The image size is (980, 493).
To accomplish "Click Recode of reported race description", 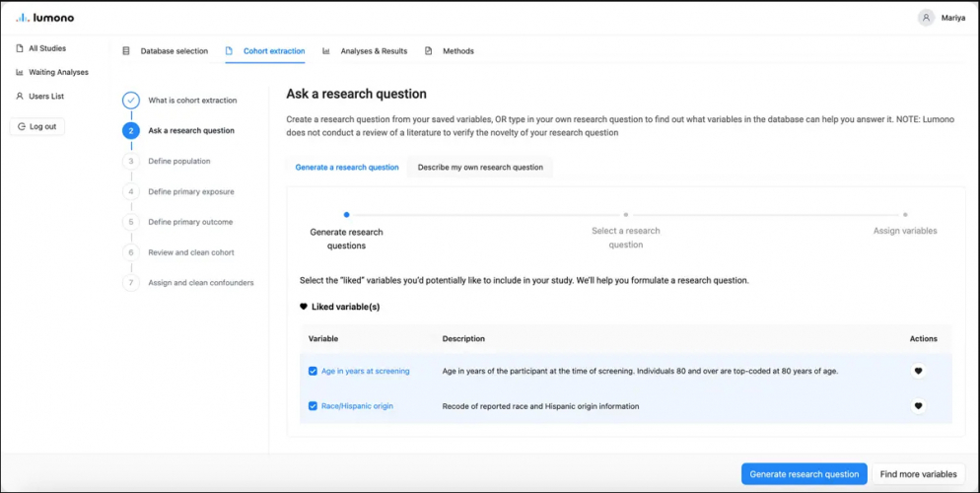I will [x=540, y=406].
